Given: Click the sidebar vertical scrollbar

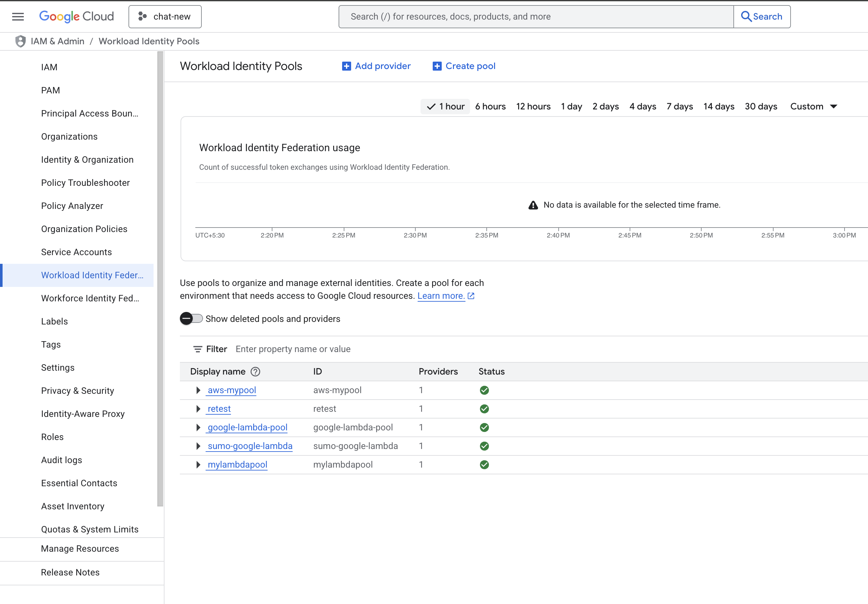Looking at the screenshot, I should pyautogui.click(x=160, y=279).
